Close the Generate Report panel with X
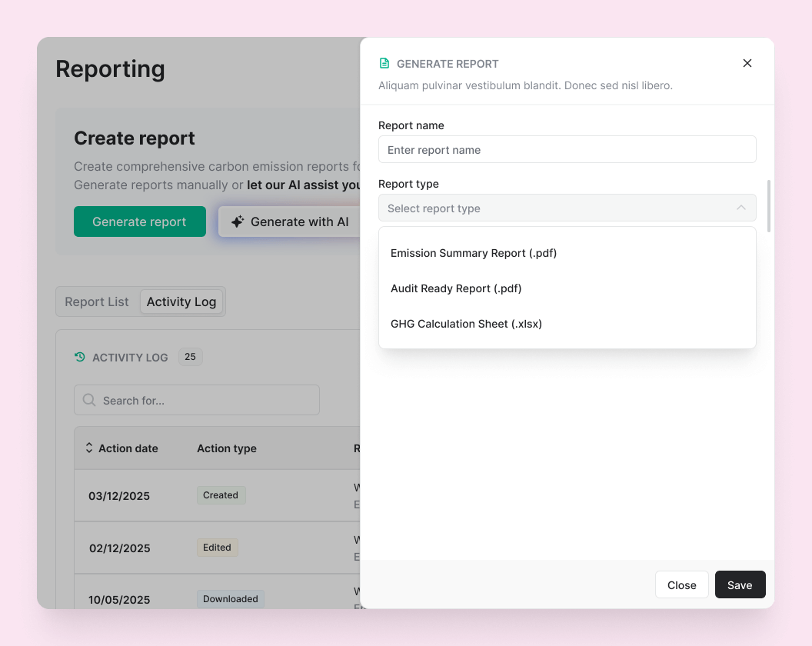 [x=747, y=63]
